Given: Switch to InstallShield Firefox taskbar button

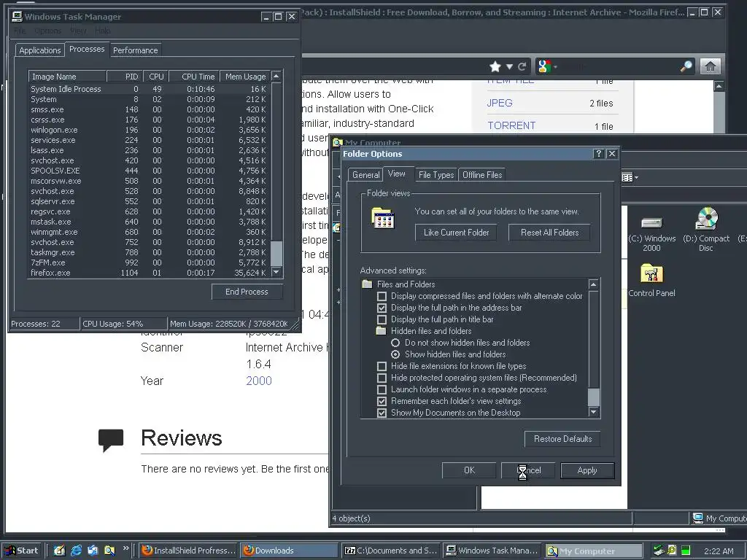Looking at the screenshot, I should pos(189,551).
